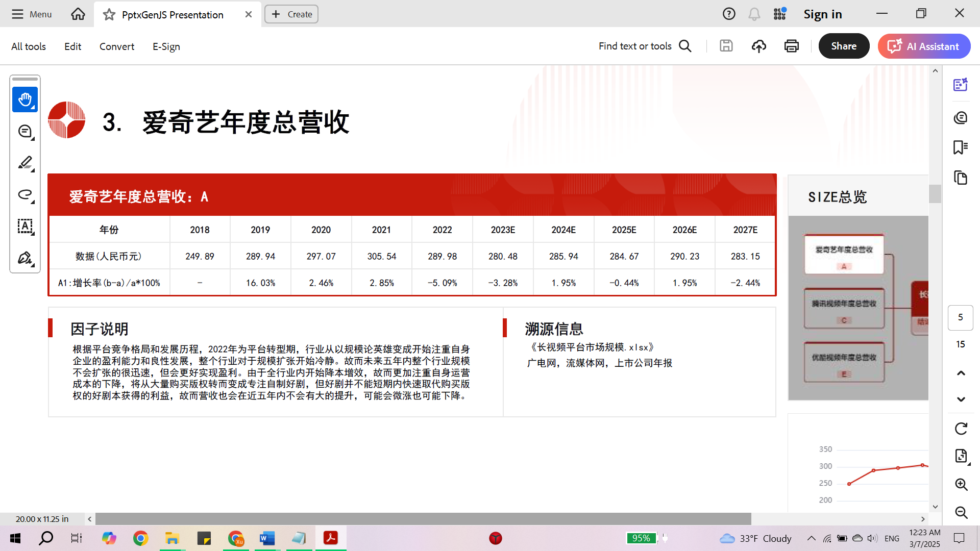Image resolution: width=980 pixels, height=551 pixels.
Task: Click the vertical scrollbar thumb
Action: 935,194
